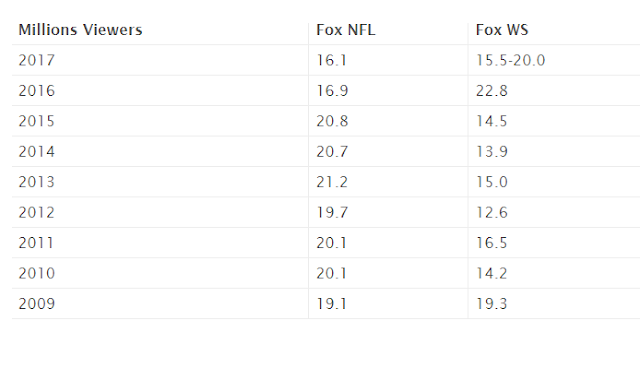Select the 12.6 Fox WS value

coord(492,213)
